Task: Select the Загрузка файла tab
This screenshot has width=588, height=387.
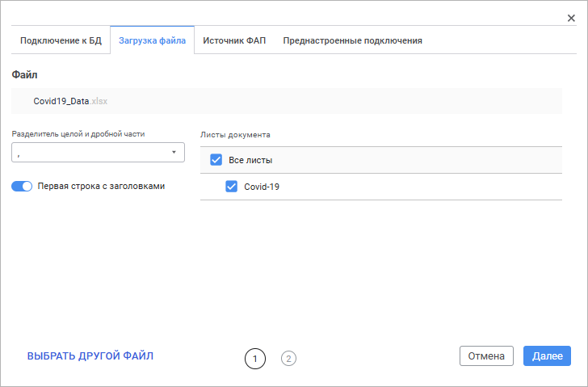Action: point(152,40)
